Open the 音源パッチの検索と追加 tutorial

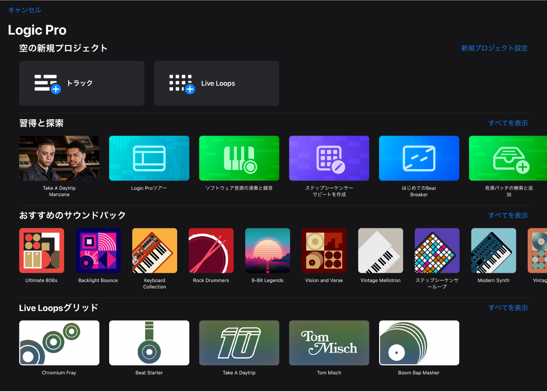(x=508, y=158)
